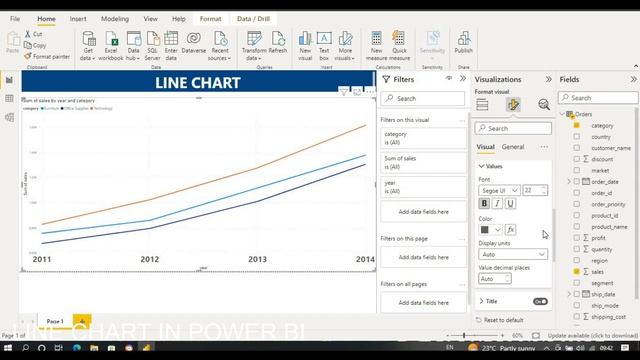Screen dimensions: 640x360
Task: Switch to Report view in left sidebar
Action: tap(9, 80)
